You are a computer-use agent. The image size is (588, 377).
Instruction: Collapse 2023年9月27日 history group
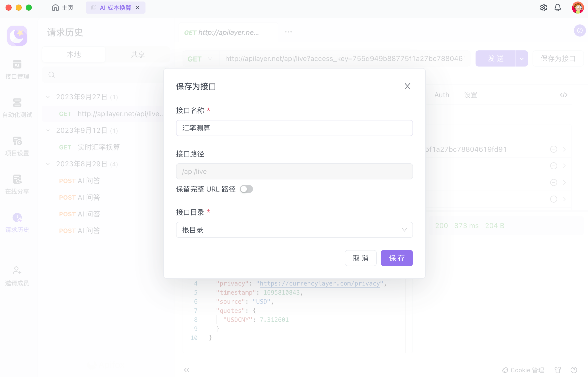(48, 97)
